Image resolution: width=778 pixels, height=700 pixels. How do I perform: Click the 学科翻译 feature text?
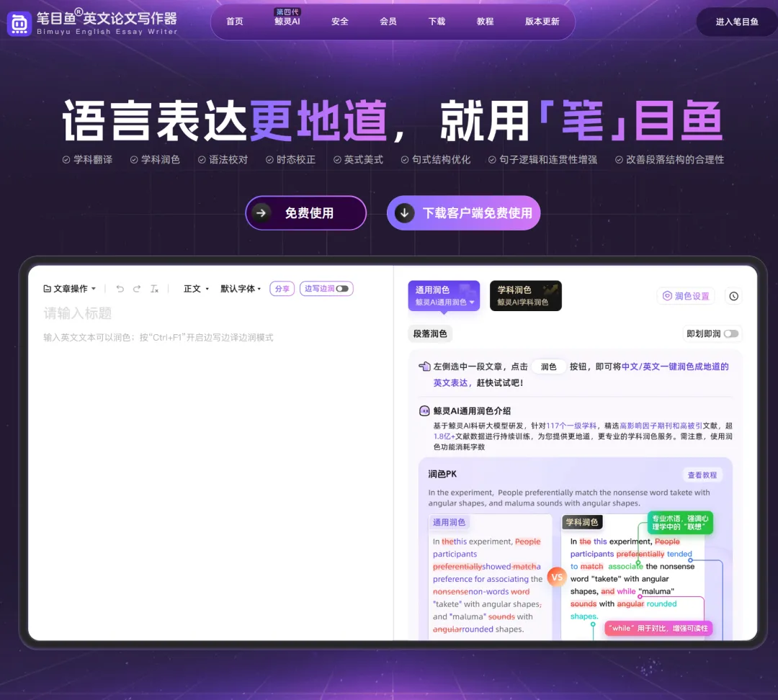coord(93,159)
